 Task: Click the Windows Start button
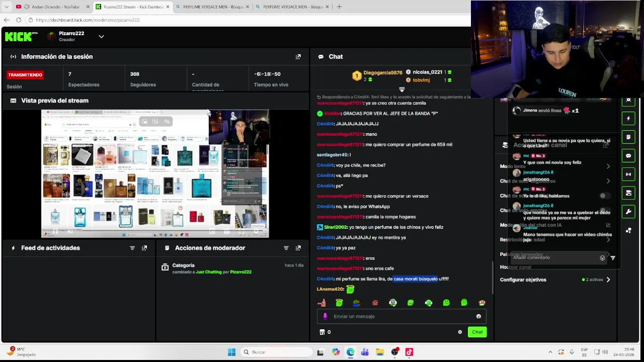tap(231, 352)
